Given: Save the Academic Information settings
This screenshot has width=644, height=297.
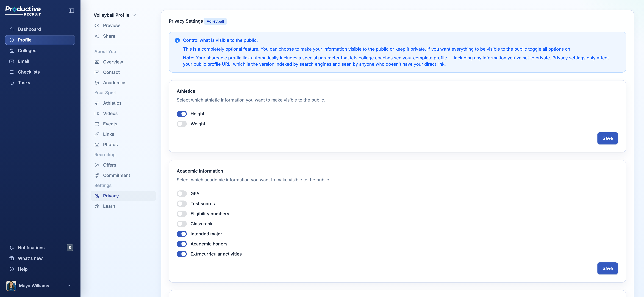Looking at the screenshot, I should click(x=608, y=269).
